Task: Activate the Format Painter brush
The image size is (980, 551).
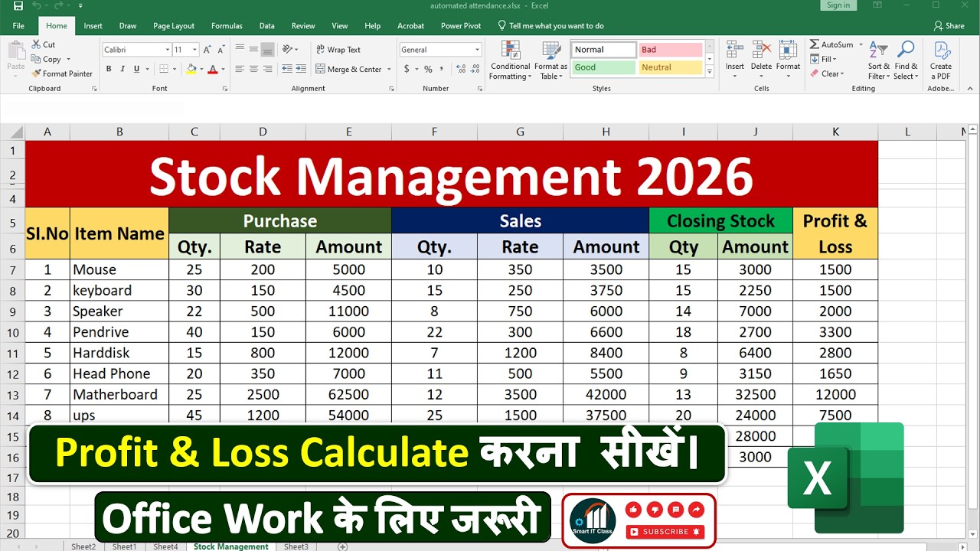Action: point(36,73)
